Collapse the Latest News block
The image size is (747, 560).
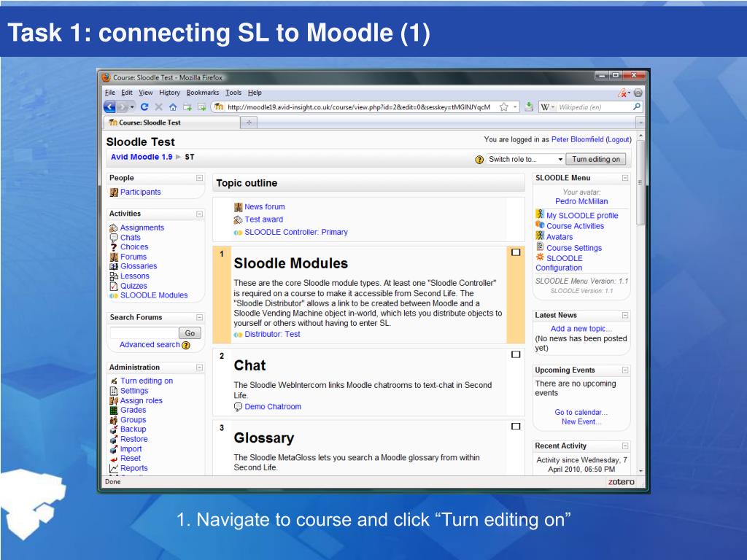pos(625,315)
